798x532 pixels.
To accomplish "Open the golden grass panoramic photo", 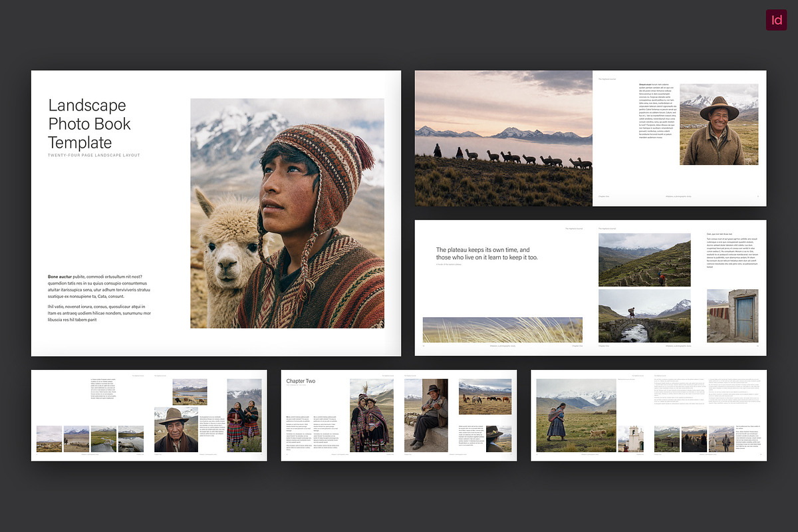I will (503, 330).
